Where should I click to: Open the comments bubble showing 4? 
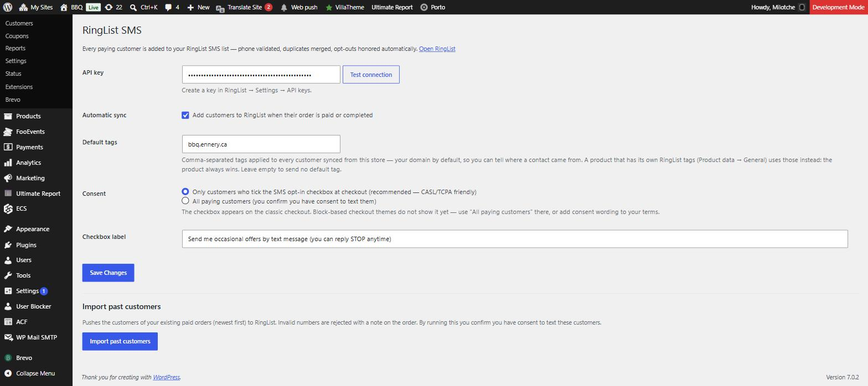click(169, 7)
